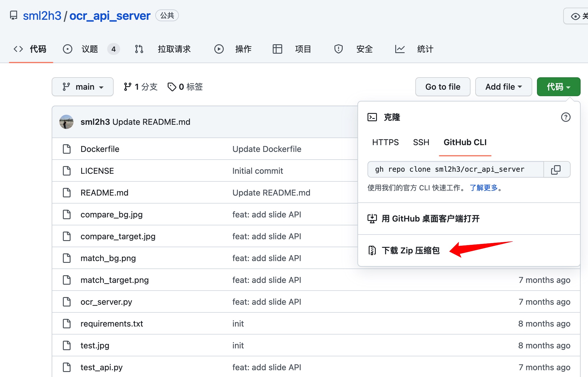Open the compare_bg.jpg file
The image size is (588, 377).
click(x=112, y=214)
